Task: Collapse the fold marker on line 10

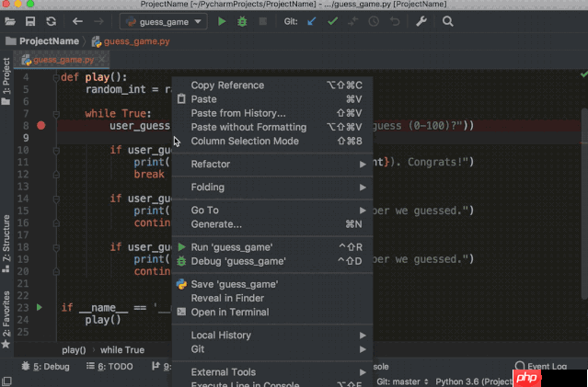Action: pos(56,151)
